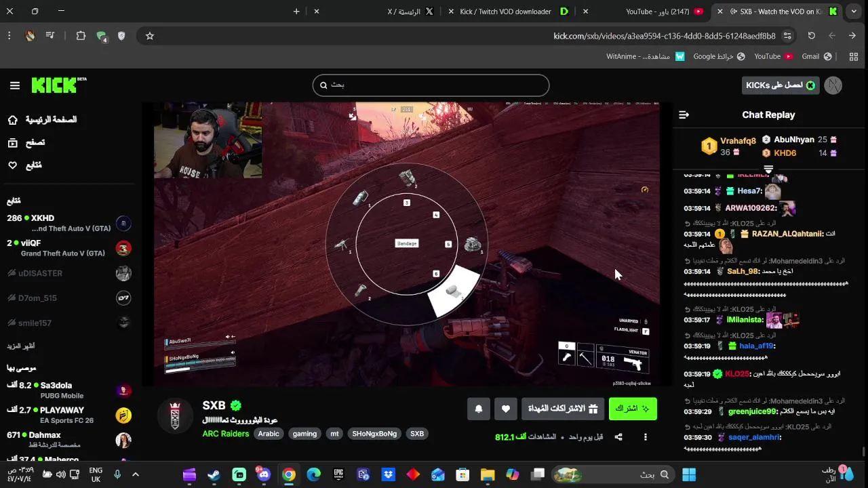Click the user profile avatar at top
Viewport: 868px width, 488px height.
click(x=833, y=85)
